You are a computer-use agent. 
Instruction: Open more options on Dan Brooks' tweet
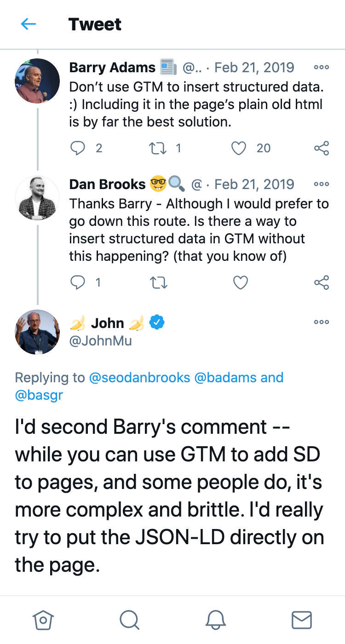pos(321,184)
